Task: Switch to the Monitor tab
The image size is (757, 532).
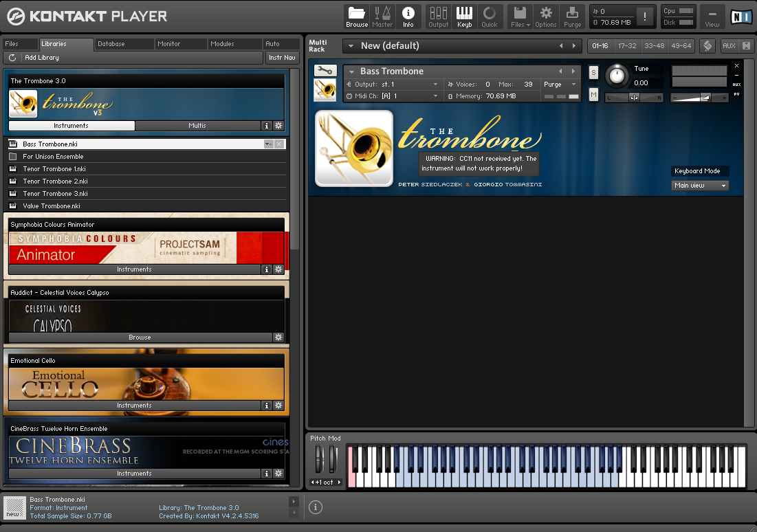Action: [x=181, y=44]
